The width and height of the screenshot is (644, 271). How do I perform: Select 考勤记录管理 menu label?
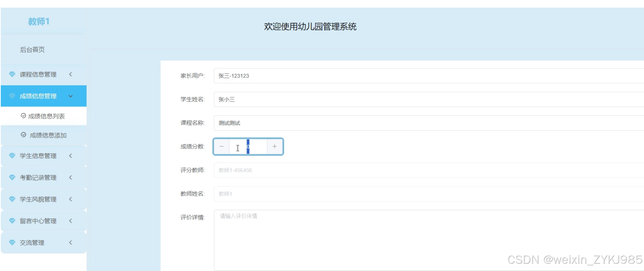38,178
